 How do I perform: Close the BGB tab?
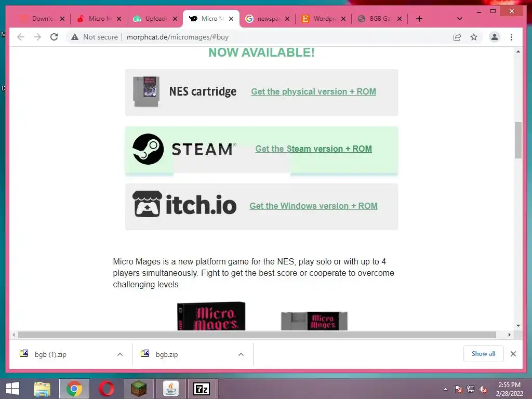(400, 19)
